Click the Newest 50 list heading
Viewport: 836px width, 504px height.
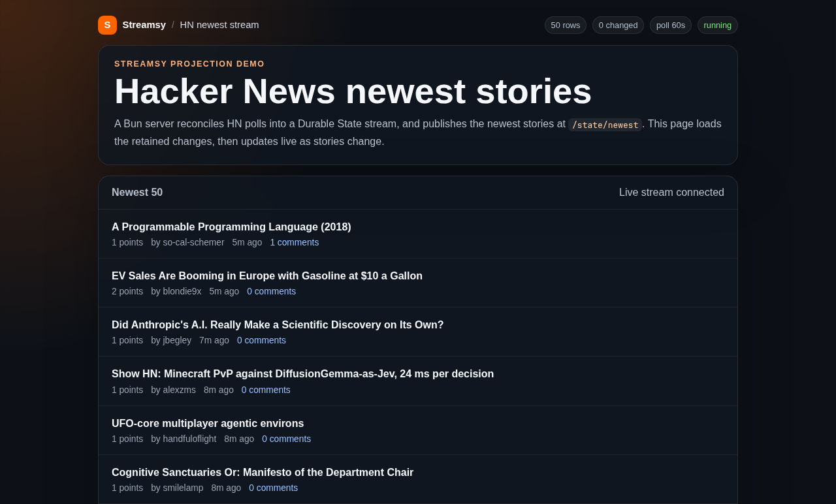pyautogui.click(x=137, y=193)
